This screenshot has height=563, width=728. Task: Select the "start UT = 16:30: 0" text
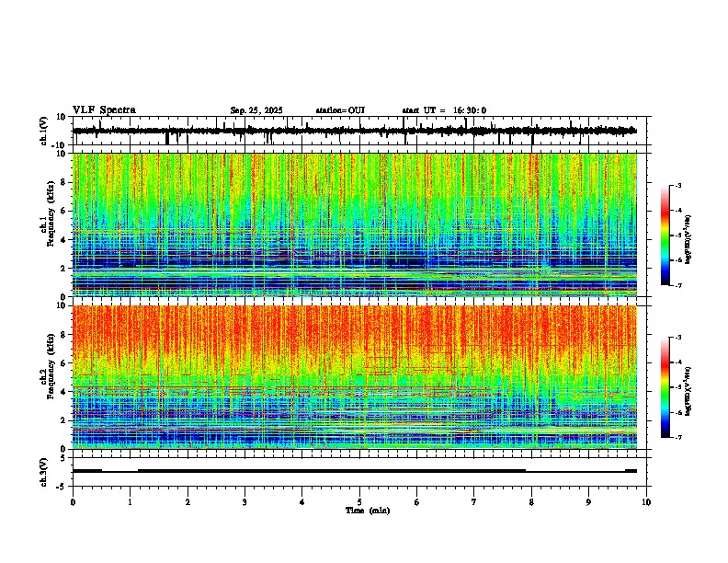[x=444, y=110]
